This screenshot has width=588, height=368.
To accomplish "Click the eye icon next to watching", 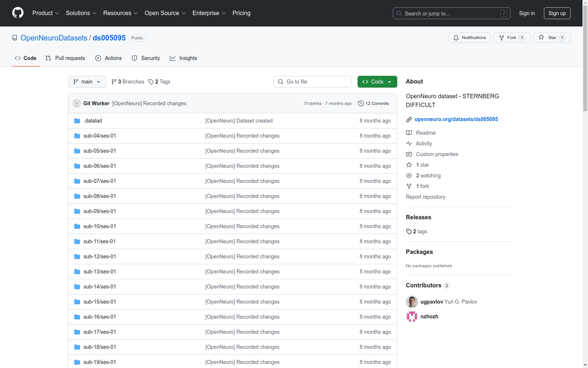I will [x=409, y=176].
